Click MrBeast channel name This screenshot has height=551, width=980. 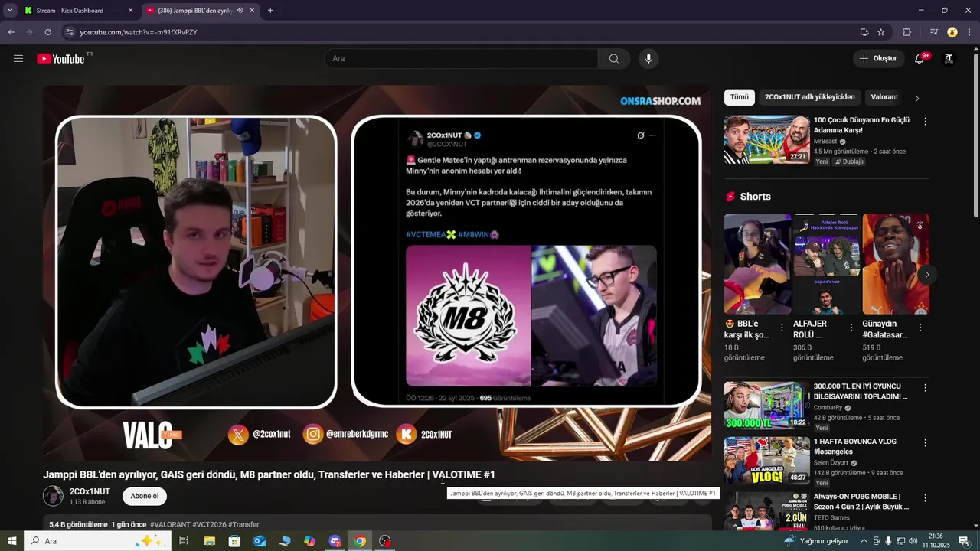pos(825,142)
